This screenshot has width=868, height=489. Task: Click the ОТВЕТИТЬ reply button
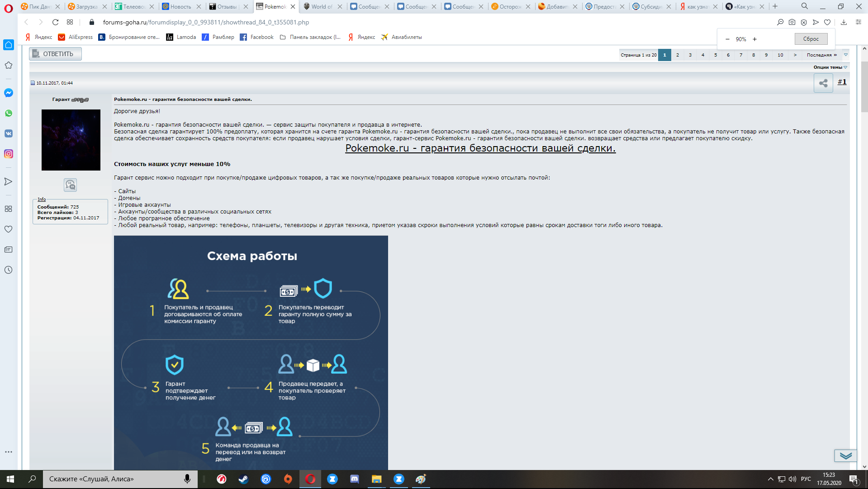[x=55, y=54]
